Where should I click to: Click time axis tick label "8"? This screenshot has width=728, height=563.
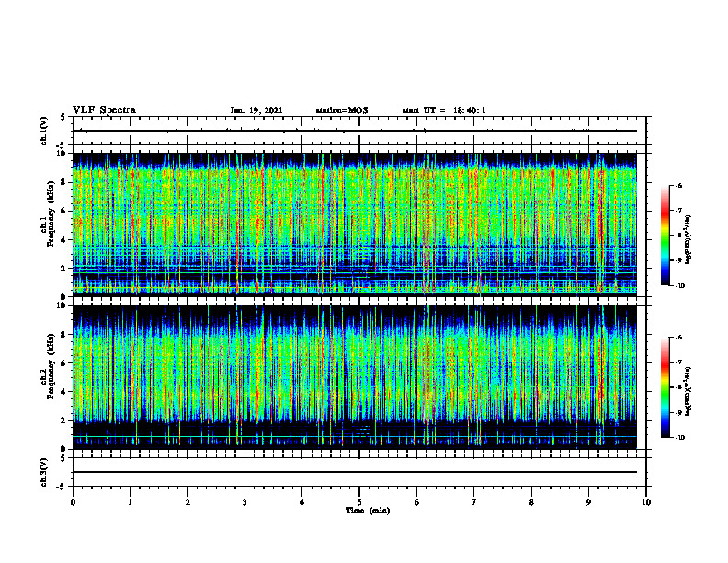pos(531,502)
